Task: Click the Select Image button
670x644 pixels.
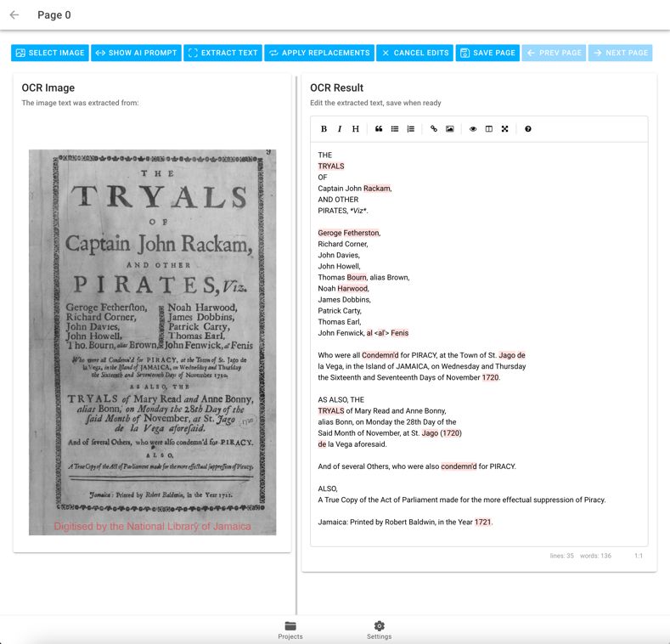Action: (50, 53)
